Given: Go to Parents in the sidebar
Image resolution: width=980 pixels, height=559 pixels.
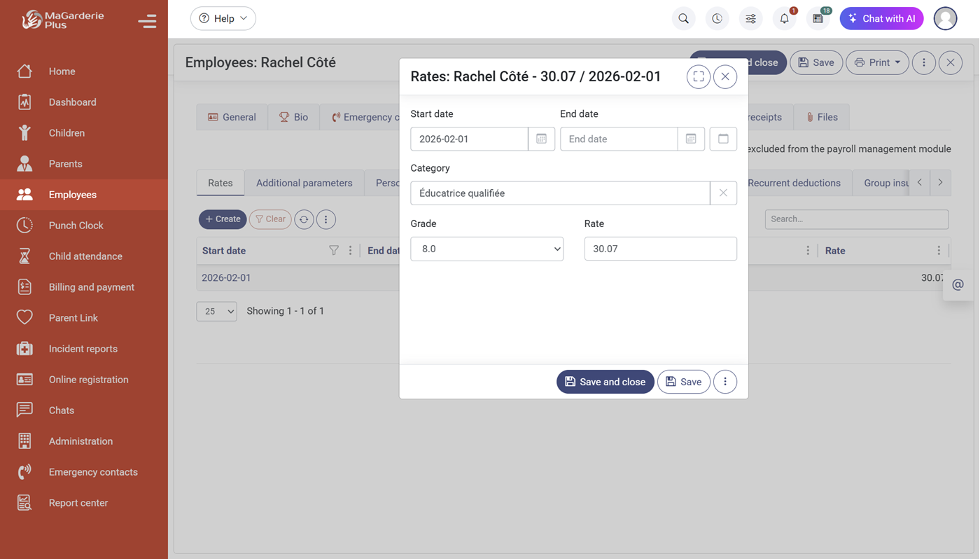Looking at the screenshot, I should pyautogui.click(x=84, y=164).
